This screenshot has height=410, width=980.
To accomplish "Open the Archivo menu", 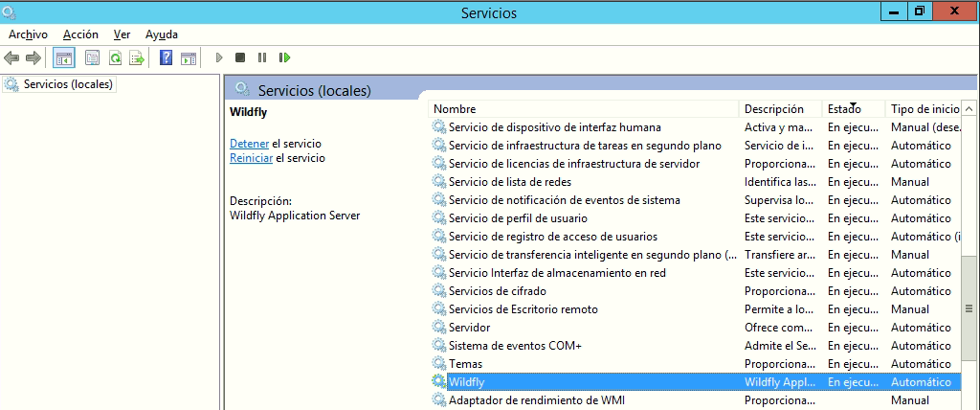I will pos(28,34).
